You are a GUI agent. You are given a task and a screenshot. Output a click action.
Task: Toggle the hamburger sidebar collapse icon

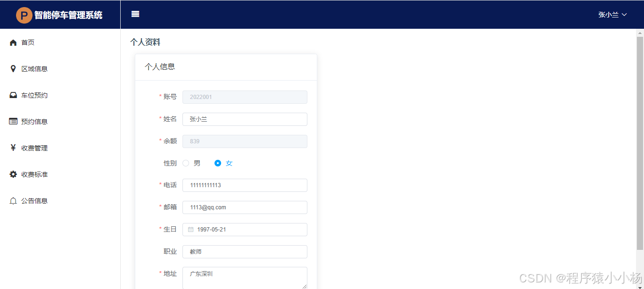tap(135, 14)
